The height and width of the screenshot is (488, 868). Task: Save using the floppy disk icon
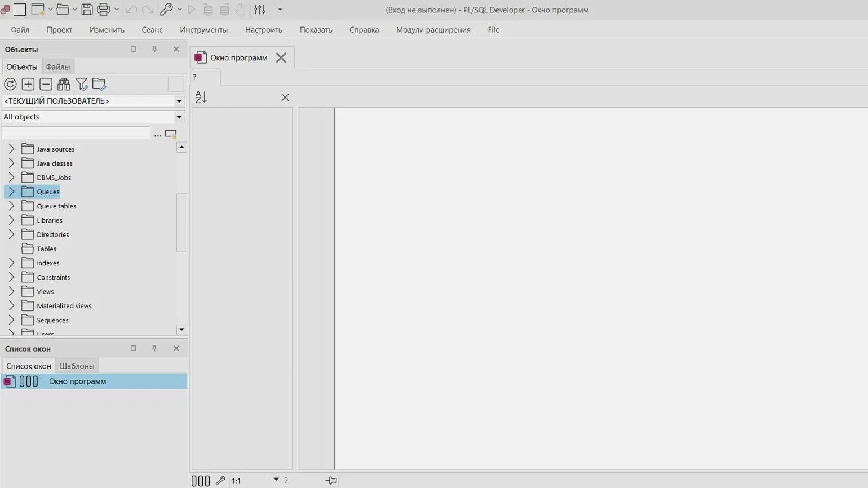coord(87,10)
